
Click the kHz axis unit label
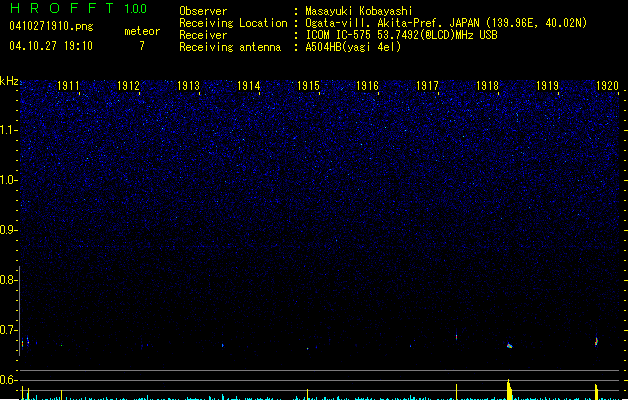(x=9, y=81)
